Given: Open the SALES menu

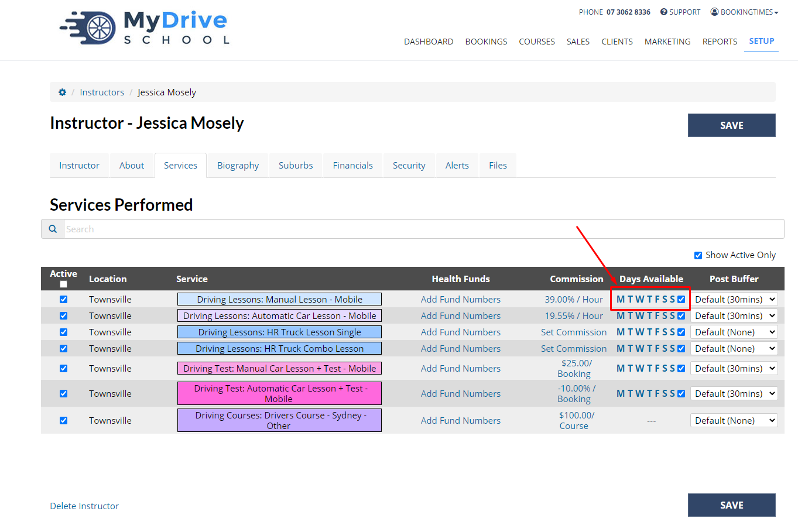Looking at the screenshot, I should (578, 42).
